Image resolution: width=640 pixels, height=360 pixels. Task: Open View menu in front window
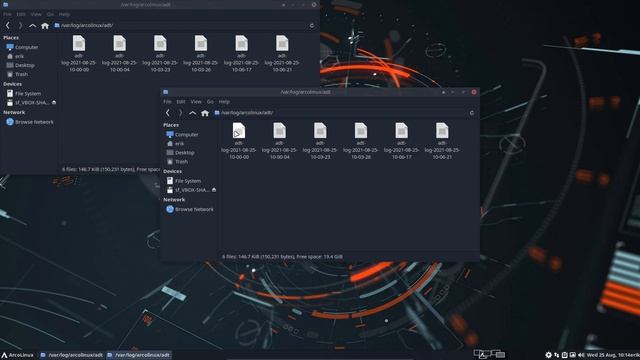pos(196,102)
